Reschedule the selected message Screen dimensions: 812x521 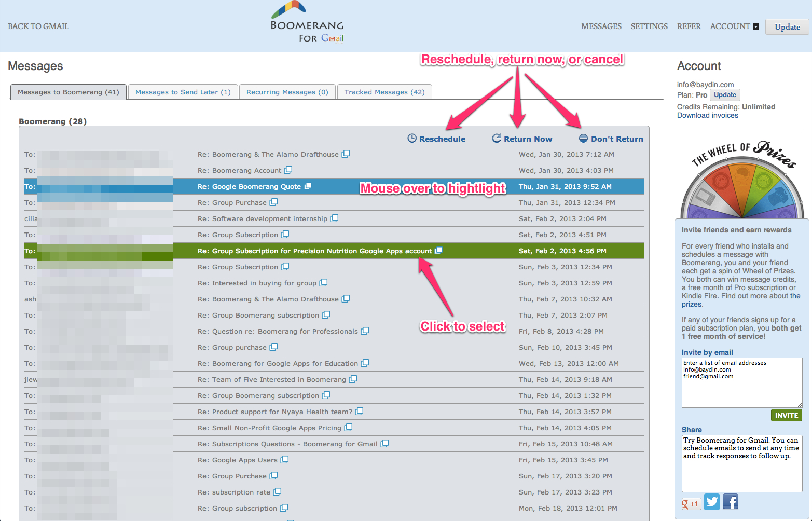pos(436,139)
